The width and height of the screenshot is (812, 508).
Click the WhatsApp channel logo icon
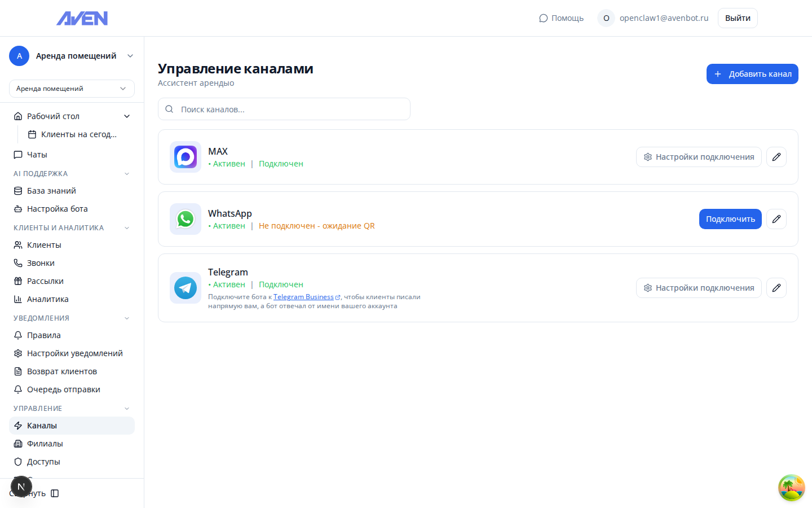click(x=186, y=219)
